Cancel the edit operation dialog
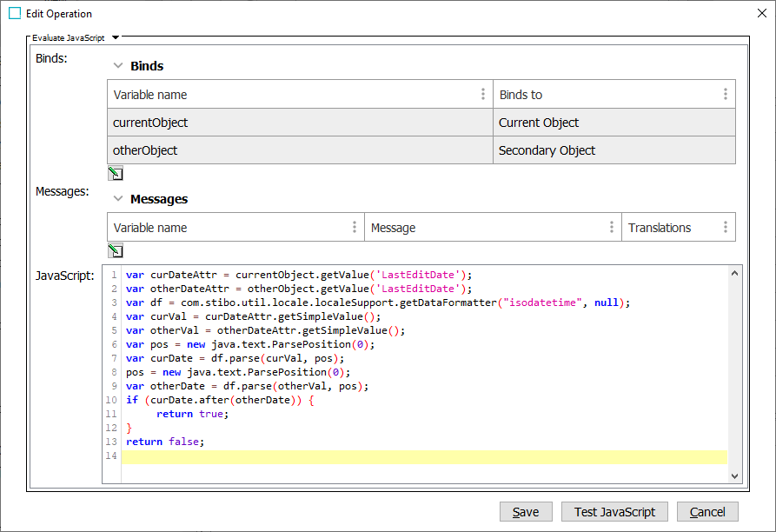This screenshot has width=776, height=532. coord(706,512)
